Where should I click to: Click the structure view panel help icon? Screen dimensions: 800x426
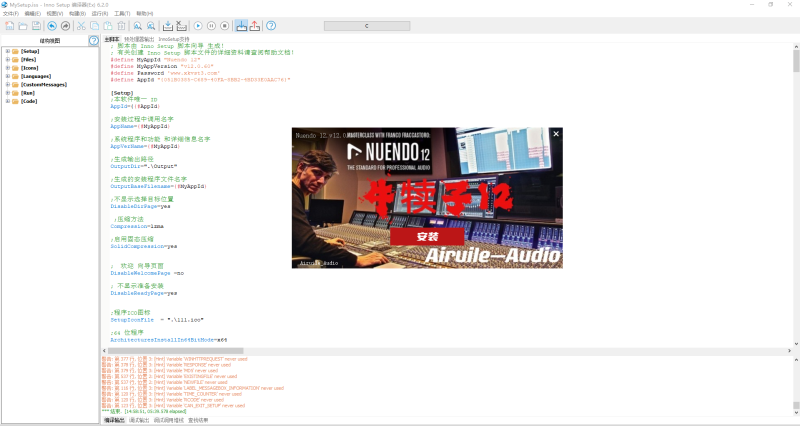(93, 40)
